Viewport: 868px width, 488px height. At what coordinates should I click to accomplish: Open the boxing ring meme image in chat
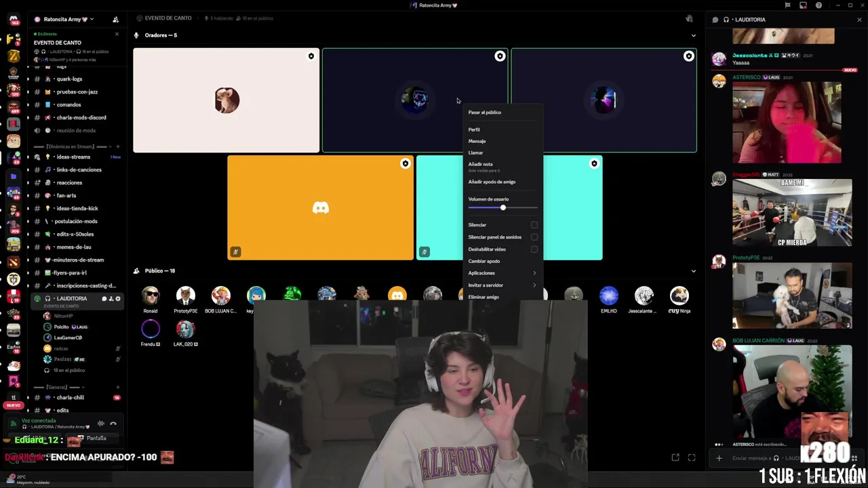(x=792, y=212)
